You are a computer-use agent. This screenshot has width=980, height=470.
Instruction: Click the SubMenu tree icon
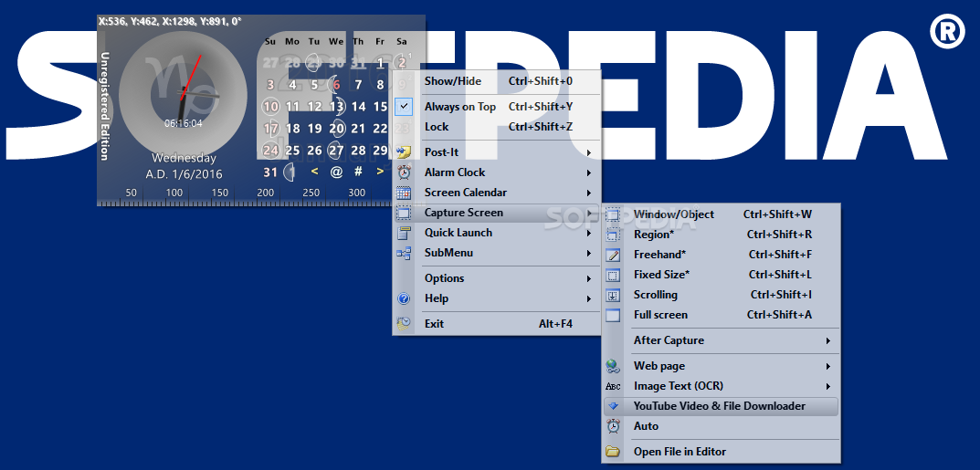(404, 253)
